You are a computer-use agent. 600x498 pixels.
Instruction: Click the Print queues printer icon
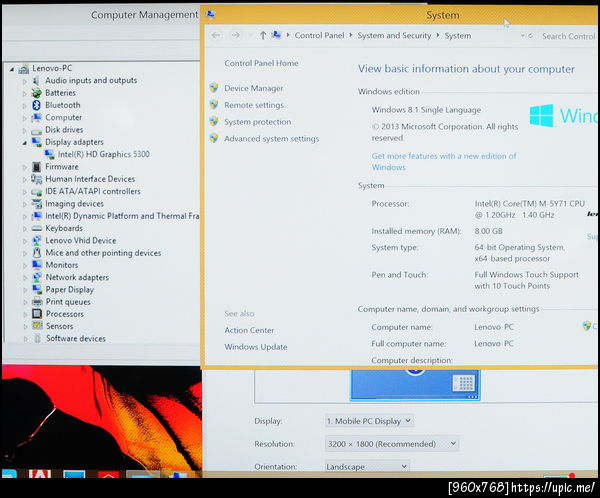click(37, 302)
